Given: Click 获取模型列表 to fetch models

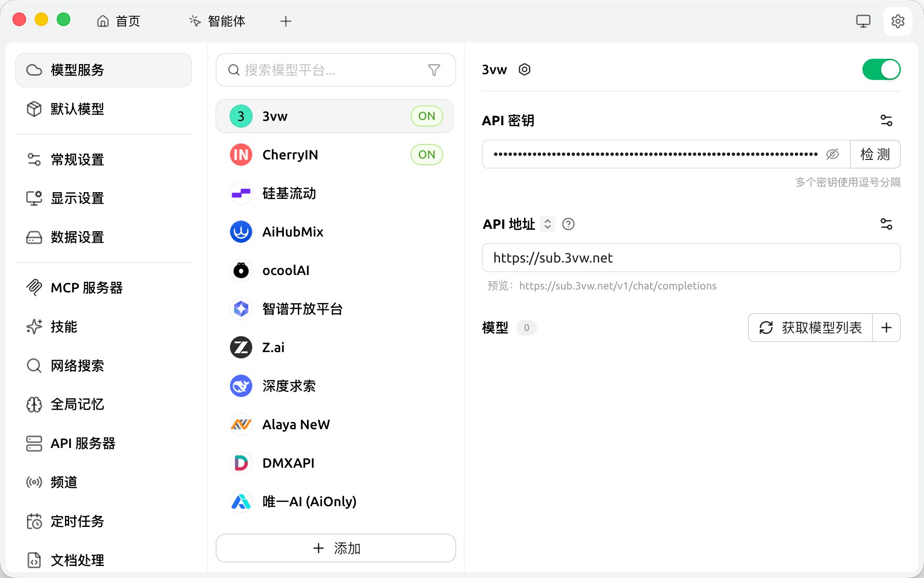Looking at the screenshot, I should [x=810, y=328].
